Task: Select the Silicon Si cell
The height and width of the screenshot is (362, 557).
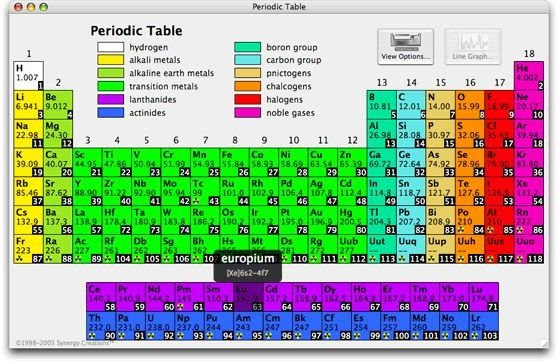Action: point(411,134)
